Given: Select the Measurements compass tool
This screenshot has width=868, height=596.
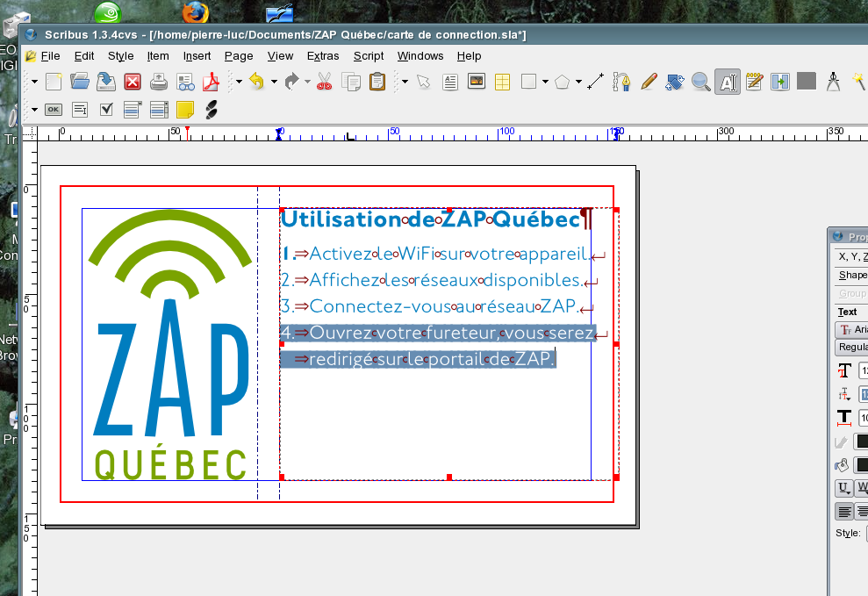Looking at the screenshot, I should tap(834, 82).
